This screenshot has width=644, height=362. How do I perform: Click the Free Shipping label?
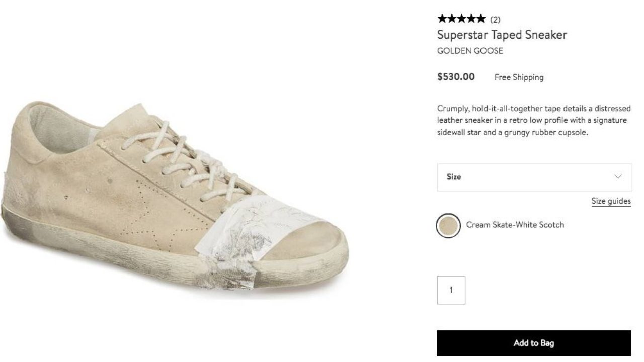click(x=519, y=77)
